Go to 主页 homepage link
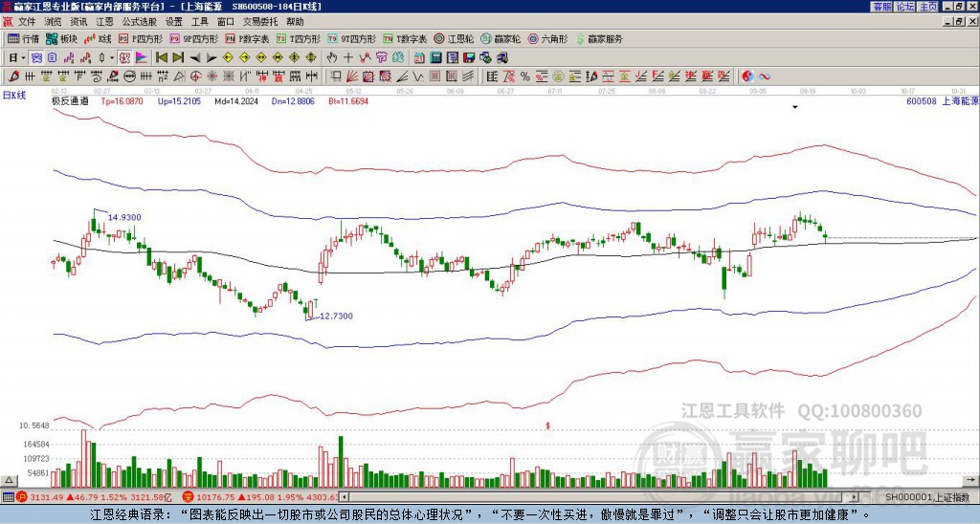 tap(928, 7)
